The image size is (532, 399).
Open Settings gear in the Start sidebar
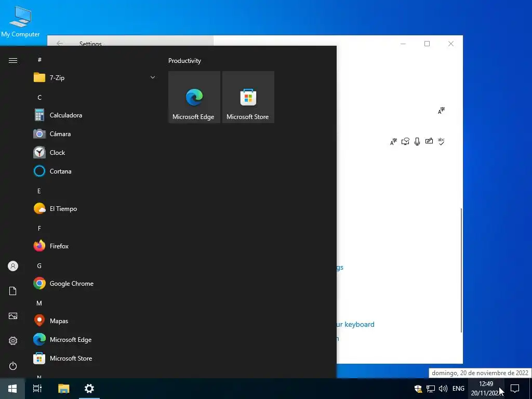pyautogui.click(x=13, y=341)
